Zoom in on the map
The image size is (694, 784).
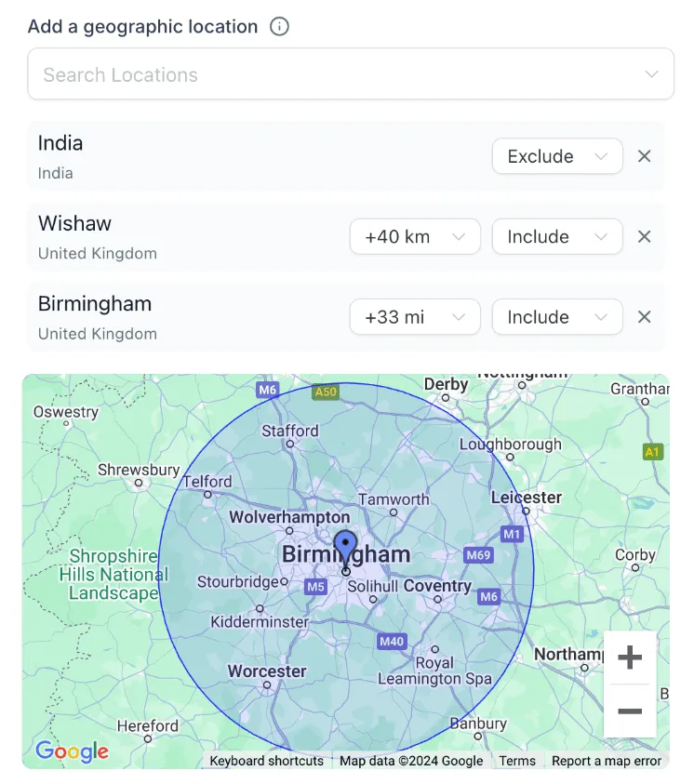[x=630, y=658]
